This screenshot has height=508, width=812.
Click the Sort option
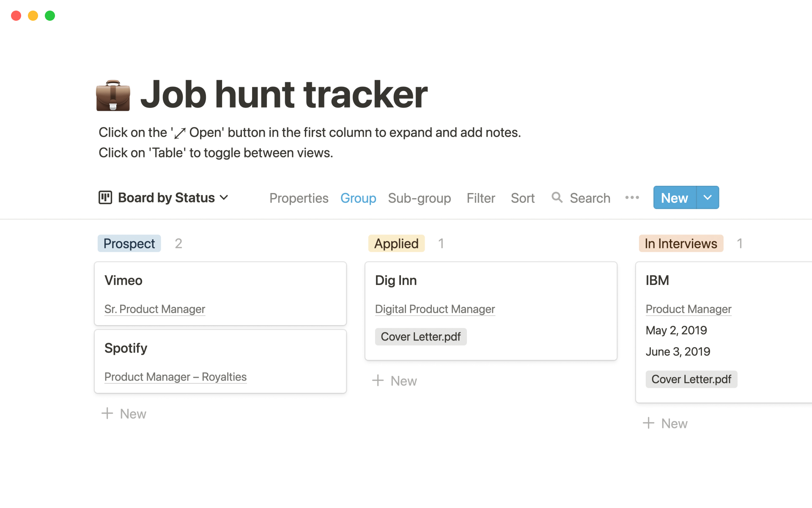(x=522, y=198)
